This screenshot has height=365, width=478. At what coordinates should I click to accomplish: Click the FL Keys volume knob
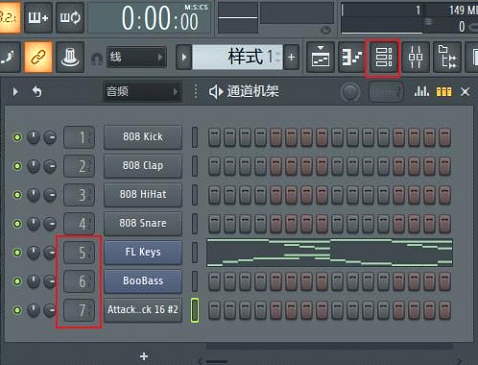50,253
